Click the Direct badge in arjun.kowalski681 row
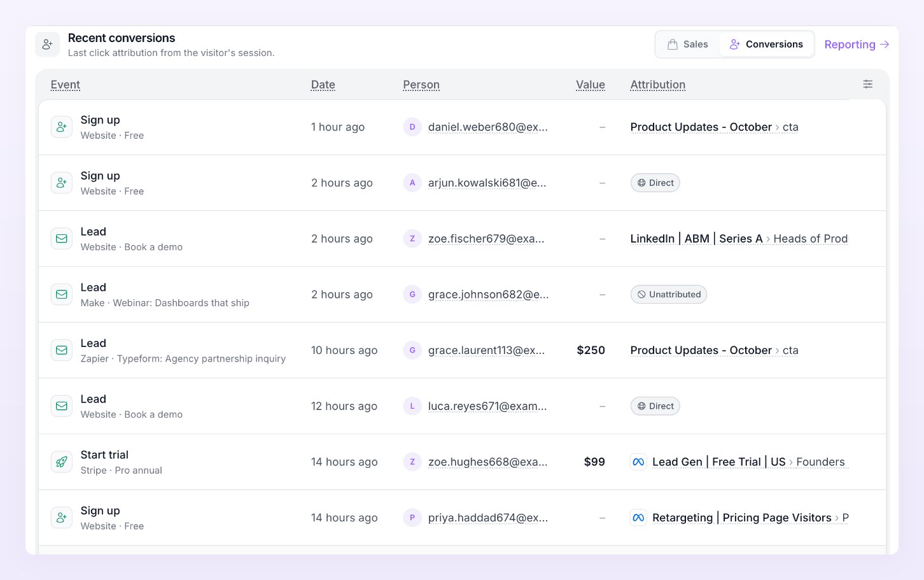Viewport: 924px width, 580px height. tap(655, 183)
